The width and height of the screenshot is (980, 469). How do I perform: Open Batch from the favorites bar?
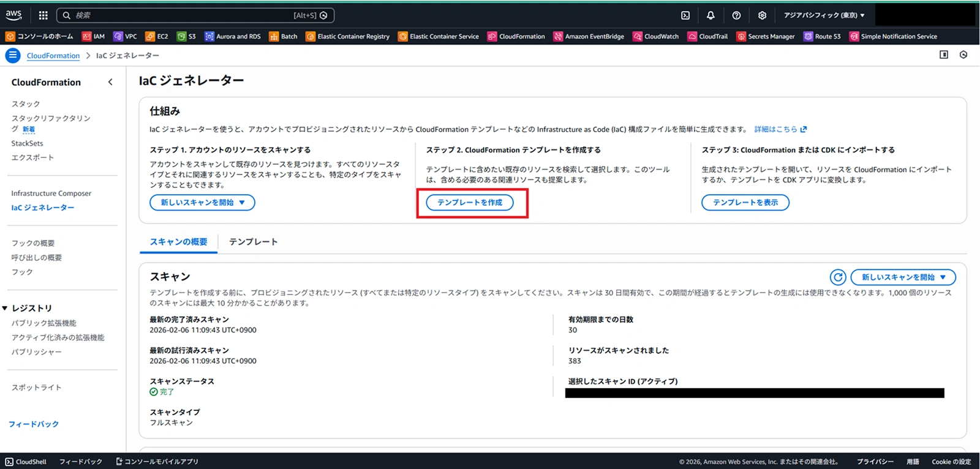(283, 37)
